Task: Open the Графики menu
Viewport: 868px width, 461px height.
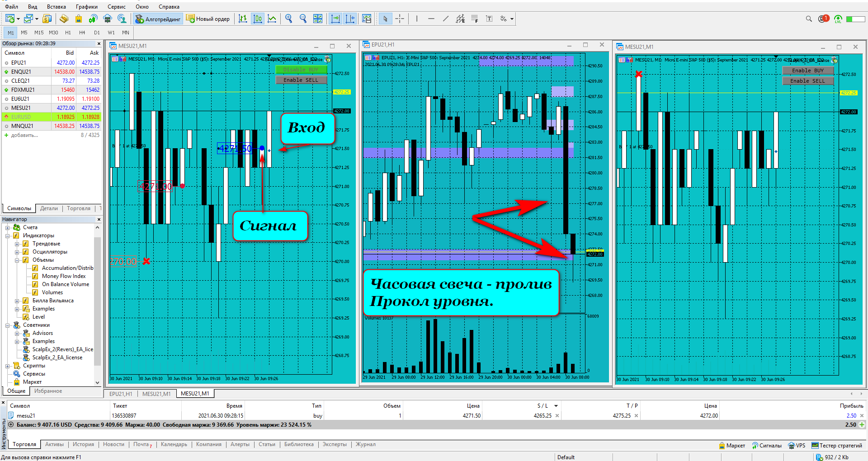Action: click(x=87, y=7)
